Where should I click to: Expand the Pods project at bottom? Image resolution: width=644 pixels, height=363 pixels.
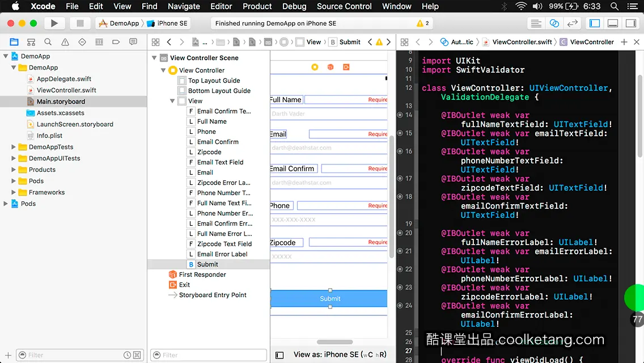(6, 204)
